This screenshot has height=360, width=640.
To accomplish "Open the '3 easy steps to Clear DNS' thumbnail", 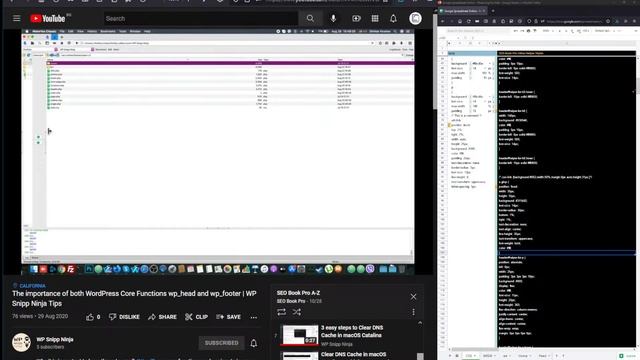I will (x=300, y=335).
